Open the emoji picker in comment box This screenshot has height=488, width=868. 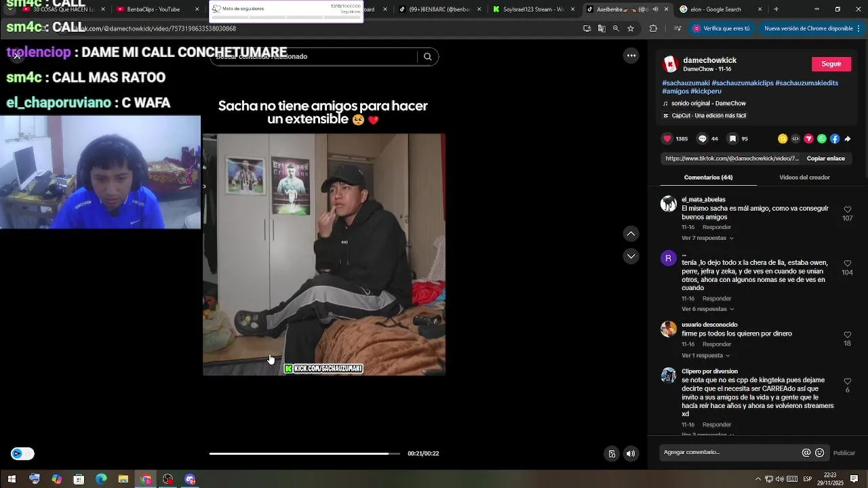click(820, 453)
